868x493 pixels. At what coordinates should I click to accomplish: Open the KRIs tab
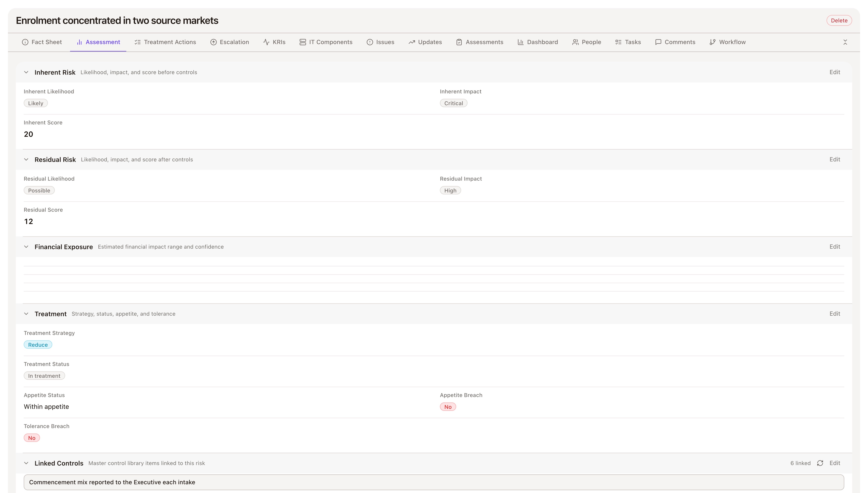click(274, 42)
